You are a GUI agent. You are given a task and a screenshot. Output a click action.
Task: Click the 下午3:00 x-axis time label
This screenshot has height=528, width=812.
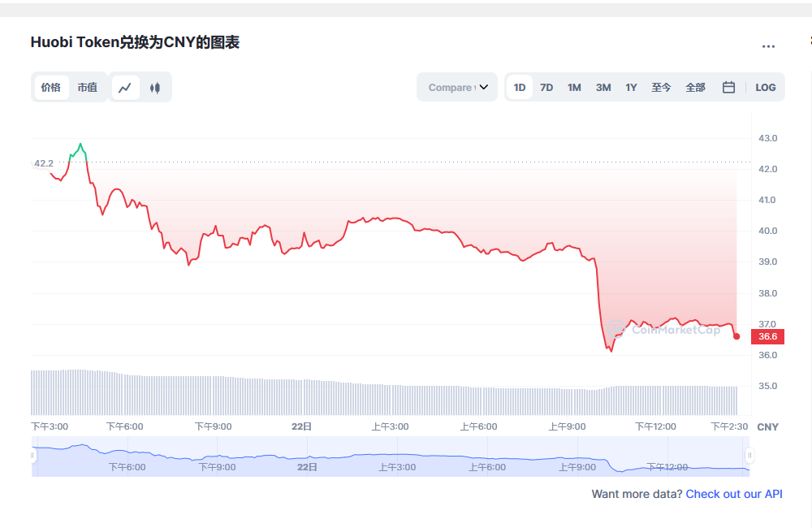point(50,426)
